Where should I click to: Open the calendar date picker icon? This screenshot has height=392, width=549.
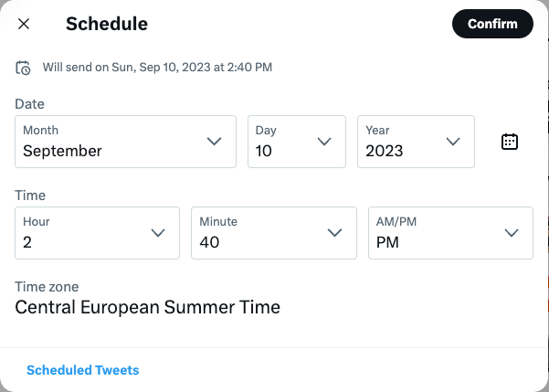click(x=510, y=142)
